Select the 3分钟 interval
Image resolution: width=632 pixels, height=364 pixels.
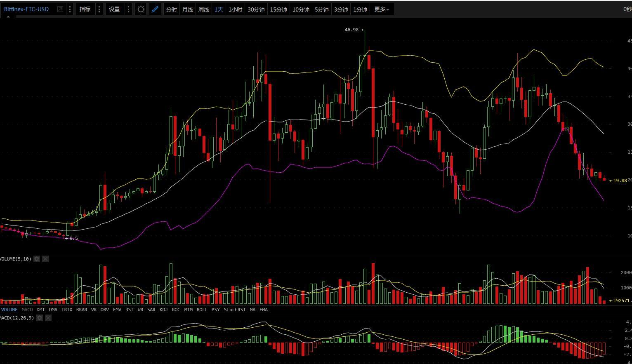pos(341,9)
